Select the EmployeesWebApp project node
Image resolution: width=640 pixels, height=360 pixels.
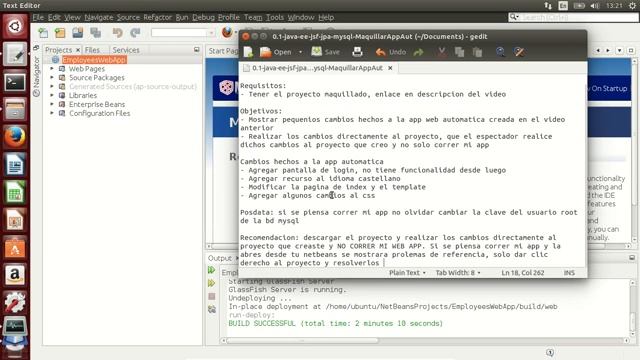[x=94, y=60]
